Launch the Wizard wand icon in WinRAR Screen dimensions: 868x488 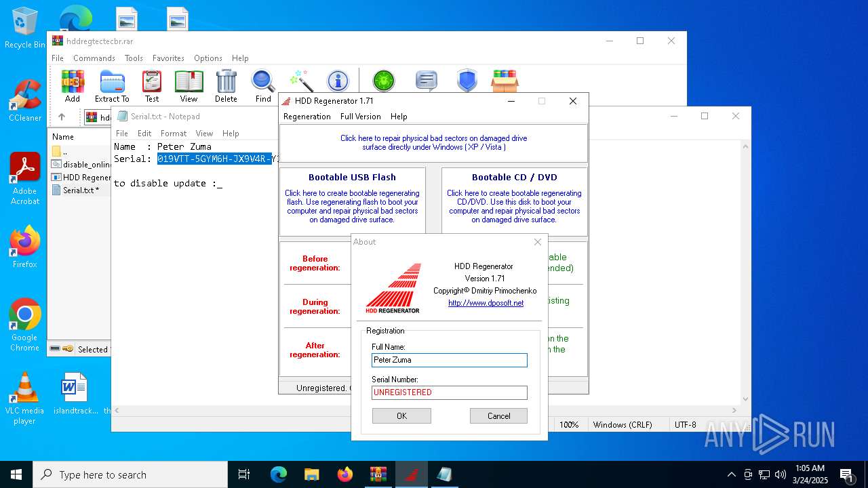point(300,81)
